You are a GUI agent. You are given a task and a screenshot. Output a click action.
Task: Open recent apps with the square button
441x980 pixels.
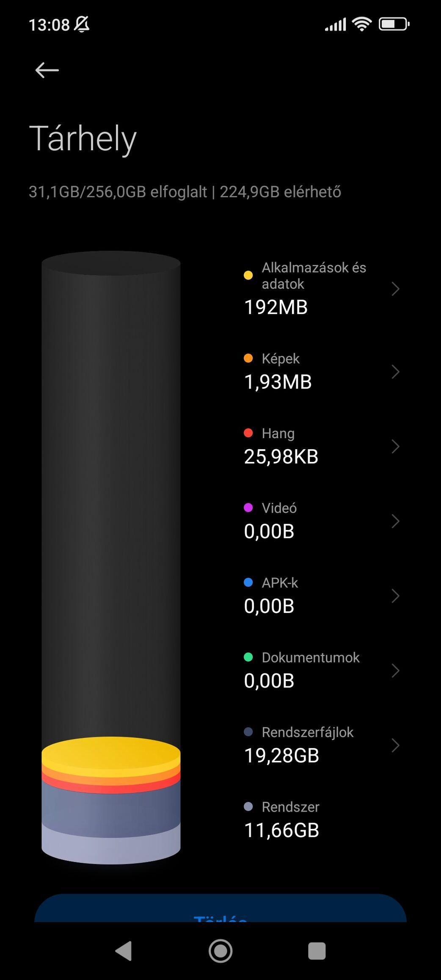point(317,951)
